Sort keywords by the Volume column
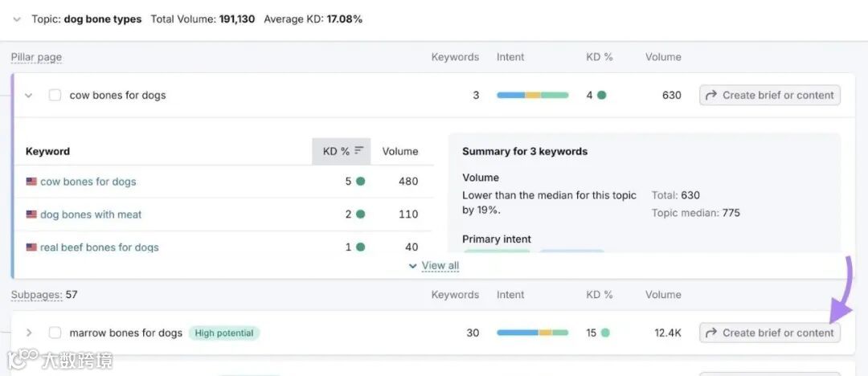Screen dimensions: 868x376 coord(400,151)
